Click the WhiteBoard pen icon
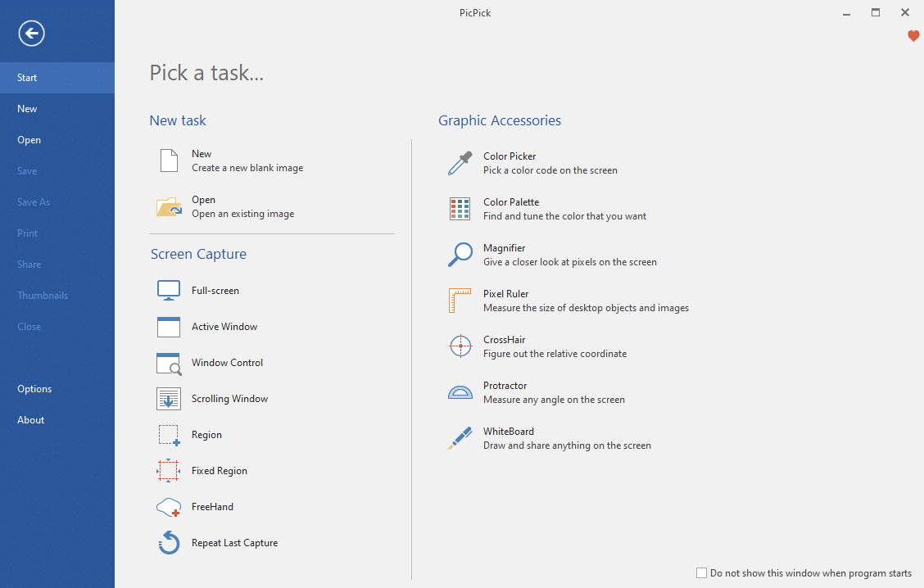Viewport: 924px width, 588px height. click(460, 438)
